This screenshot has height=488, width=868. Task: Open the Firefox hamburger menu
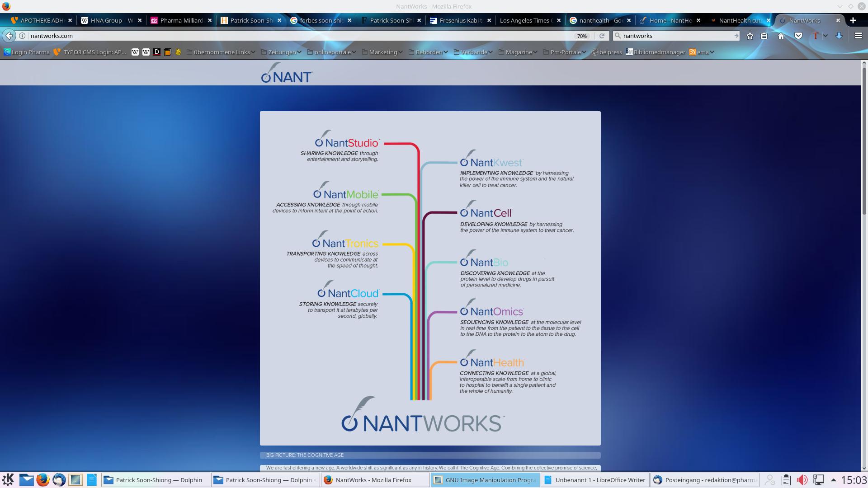[x=858, y=36]
